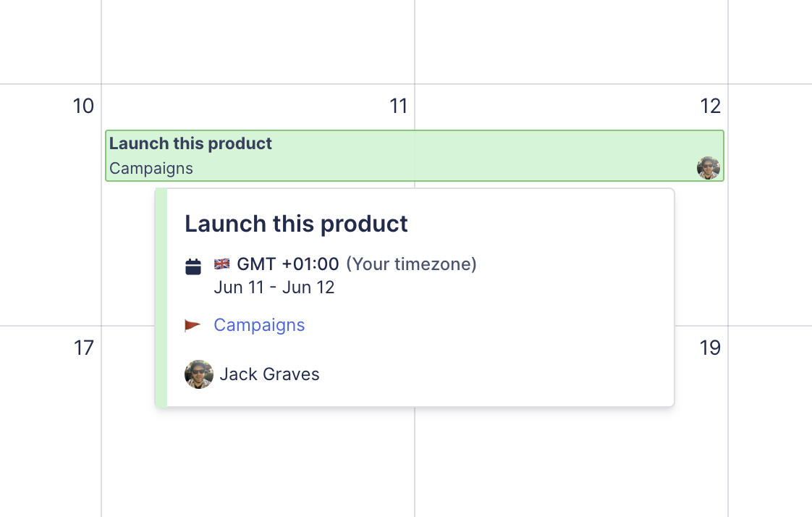The image size is (812, 517).
Task: Click Jack Graves' avatar in the popup
Action: (x=199, y=374)
